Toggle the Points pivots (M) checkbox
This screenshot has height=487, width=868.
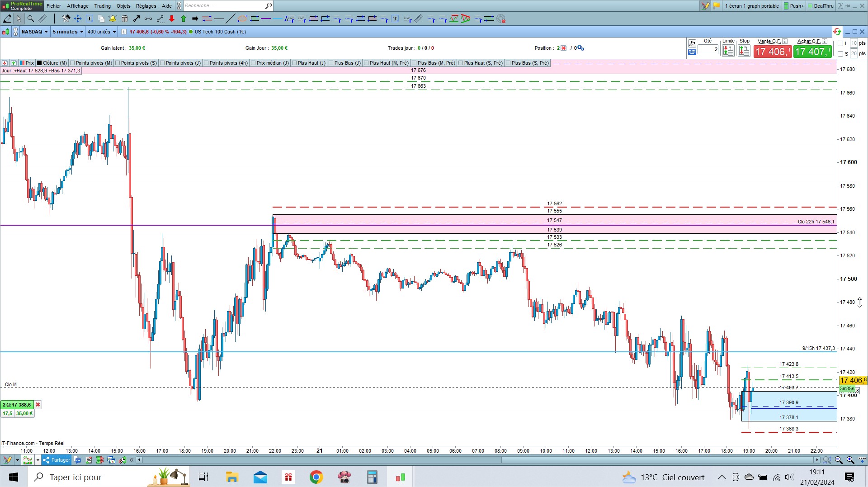point(72,63)
